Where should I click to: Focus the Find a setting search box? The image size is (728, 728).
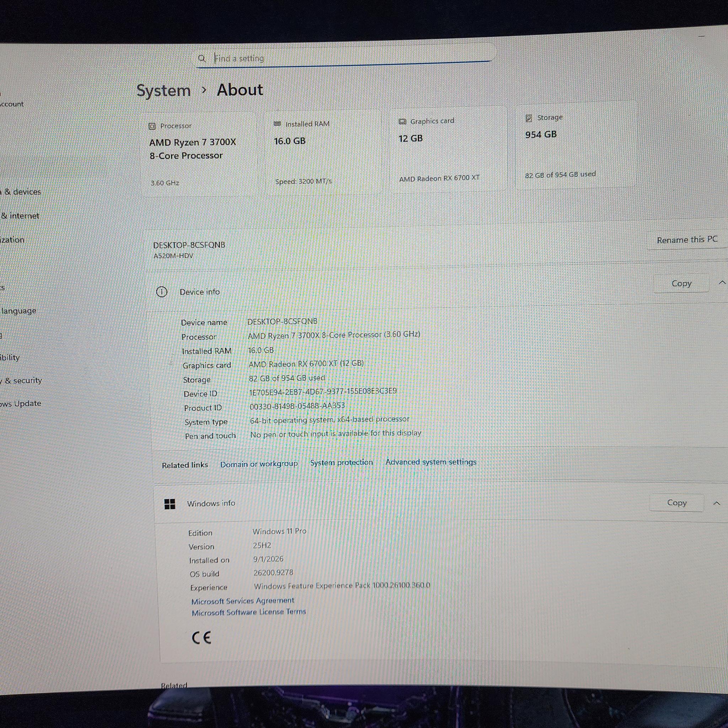[344, 57]
